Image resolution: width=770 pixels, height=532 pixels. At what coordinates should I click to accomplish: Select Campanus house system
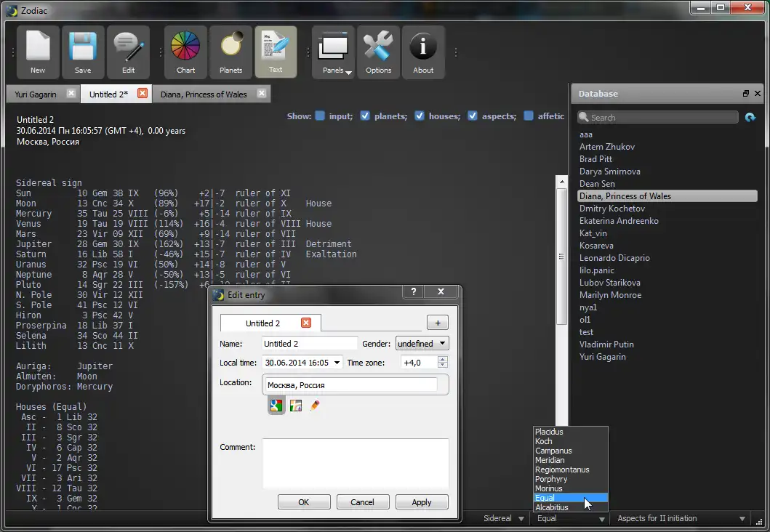point(571,451)
